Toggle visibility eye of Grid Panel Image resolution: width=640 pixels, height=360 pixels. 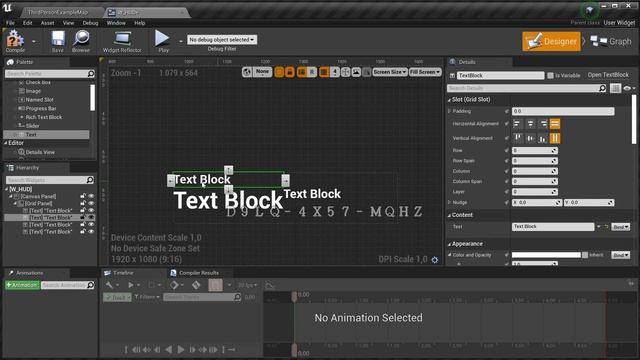point(91,203)
